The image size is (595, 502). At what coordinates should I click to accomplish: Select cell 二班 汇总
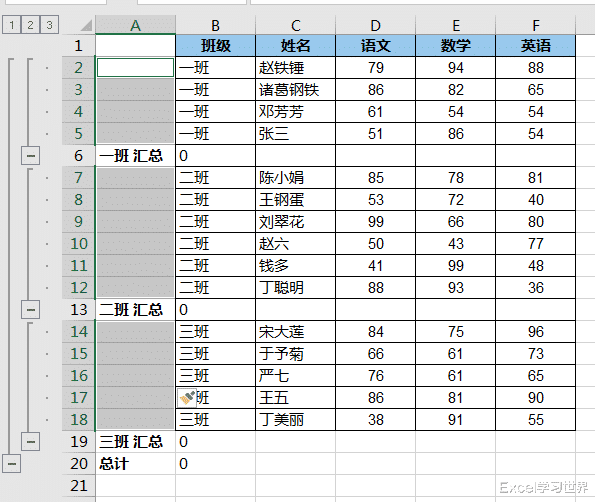(x=135, y=310)
